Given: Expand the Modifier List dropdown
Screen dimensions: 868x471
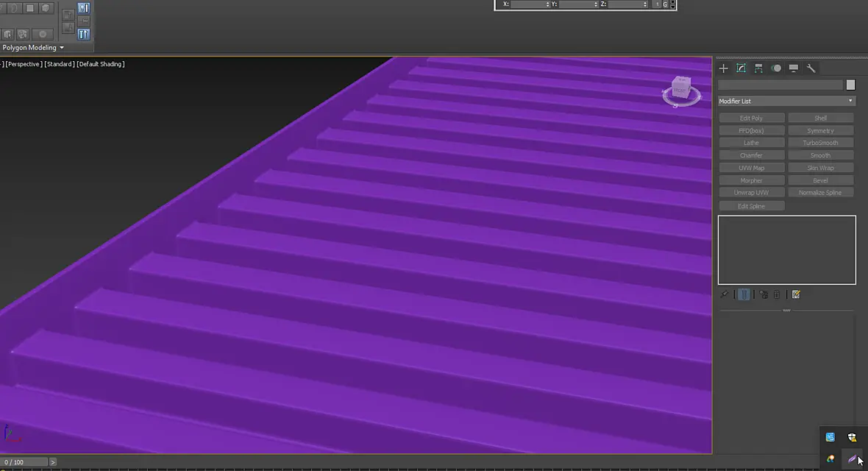Looking at the screenshot, I should coord(786,101).
